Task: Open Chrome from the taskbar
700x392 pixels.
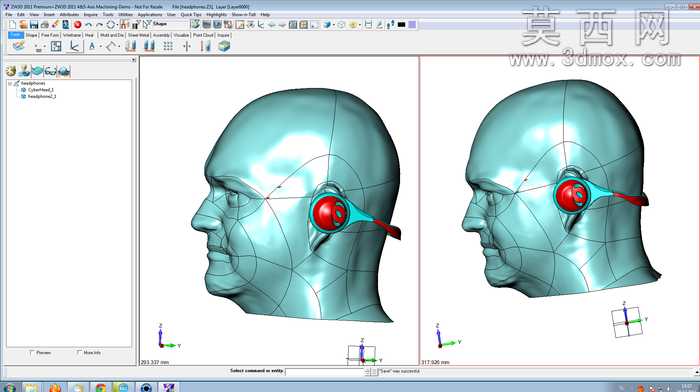Action: pyautogui.click(x=100, y=387)
